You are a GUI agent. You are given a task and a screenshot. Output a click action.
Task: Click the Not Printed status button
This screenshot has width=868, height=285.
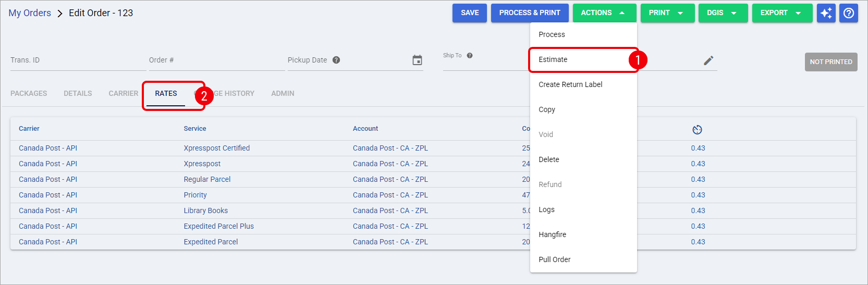click(831, 61)
